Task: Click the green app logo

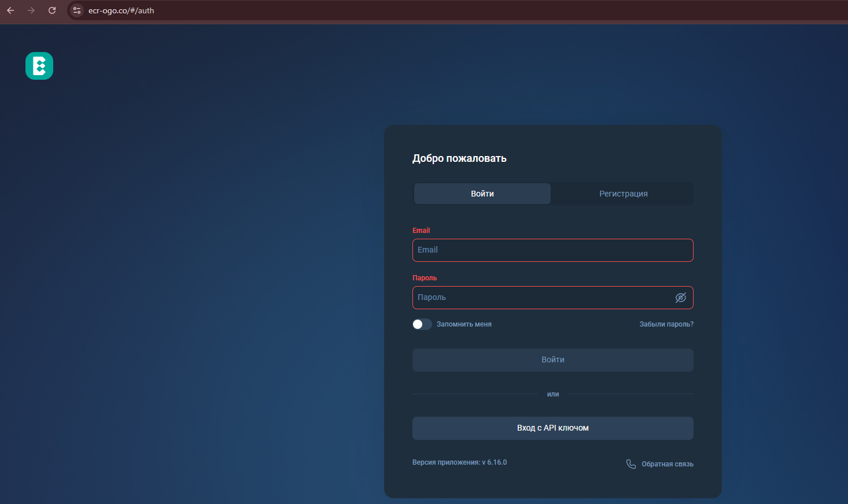Action: (39, 66)
